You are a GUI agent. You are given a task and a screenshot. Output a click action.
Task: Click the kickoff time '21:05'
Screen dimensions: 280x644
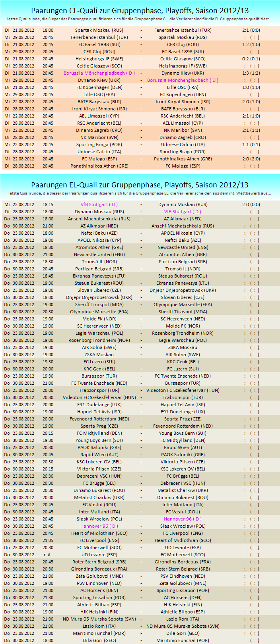pyautogui.click(x=48, y=540)
